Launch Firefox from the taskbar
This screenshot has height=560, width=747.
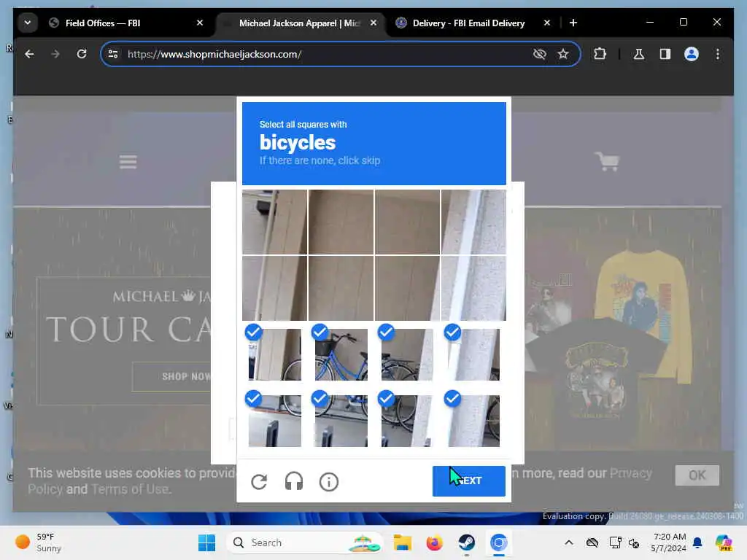point(434,542)
